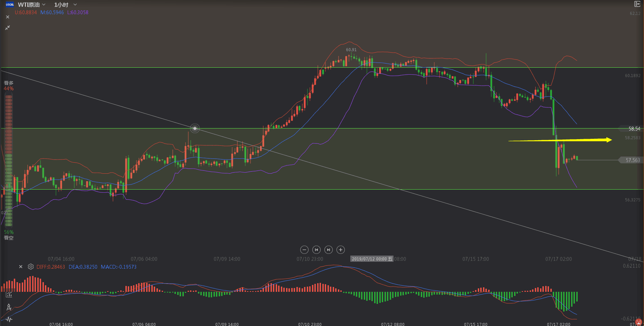Screen dimensions: 644x326
Task: Open the WTI原油 instrument dropdown
Action: [x=32, y=4]
